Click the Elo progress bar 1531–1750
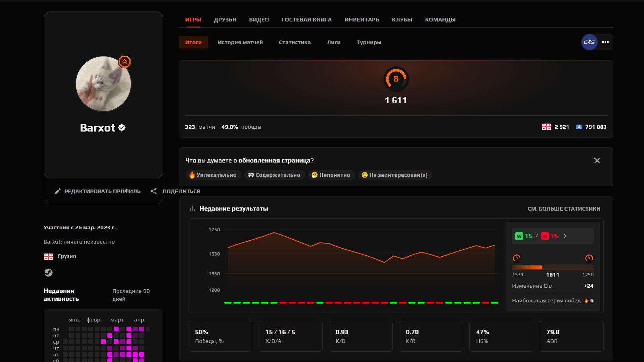 (553, 267)
